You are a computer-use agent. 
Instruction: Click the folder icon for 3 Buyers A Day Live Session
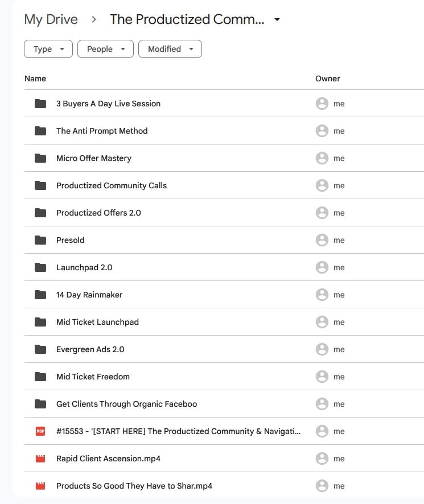pyautogui.click(x=40, y=104)
